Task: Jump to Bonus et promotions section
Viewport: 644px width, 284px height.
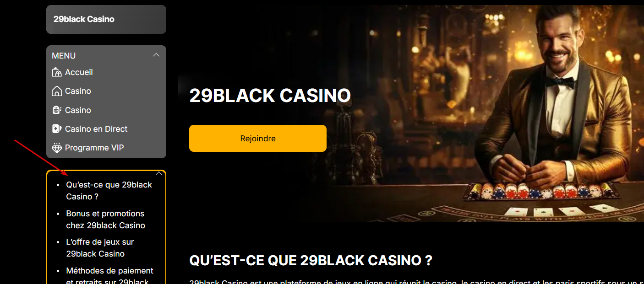Action: (105, 220)
